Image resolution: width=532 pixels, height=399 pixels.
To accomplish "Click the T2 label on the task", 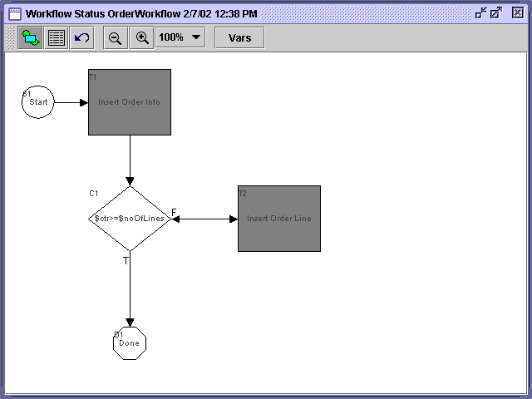I will (x=242, y=194).
